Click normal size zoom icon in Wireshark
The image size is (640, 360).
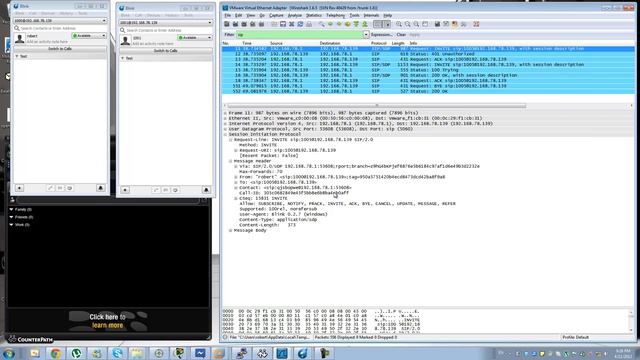(x=416, y=24)
